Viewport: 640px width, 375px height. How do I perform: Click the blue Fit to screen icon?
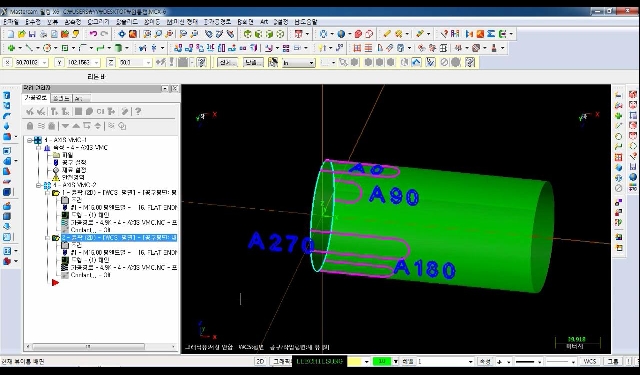click(122, 34)
